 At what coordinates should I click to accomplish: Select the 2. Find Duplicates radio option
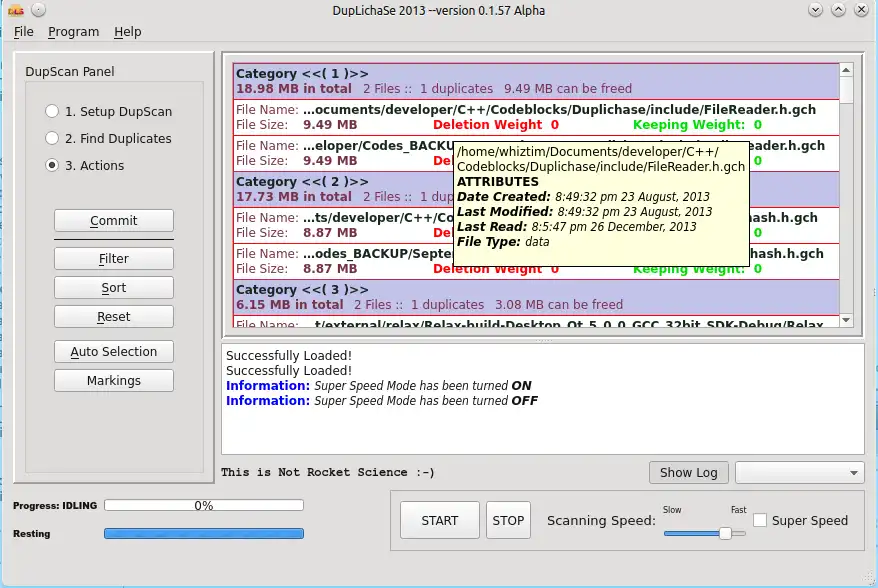pos(109,138)
